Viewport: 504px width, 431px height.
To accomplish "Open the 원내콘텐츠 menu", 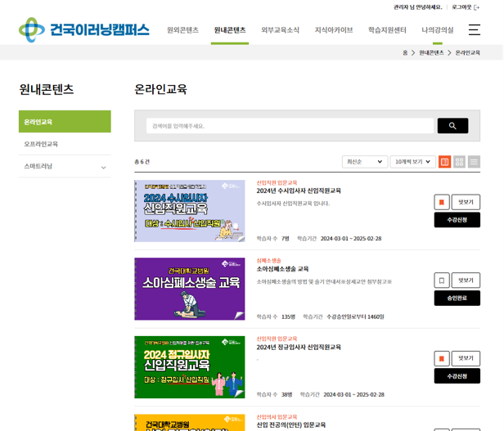I will coord(230,30).
